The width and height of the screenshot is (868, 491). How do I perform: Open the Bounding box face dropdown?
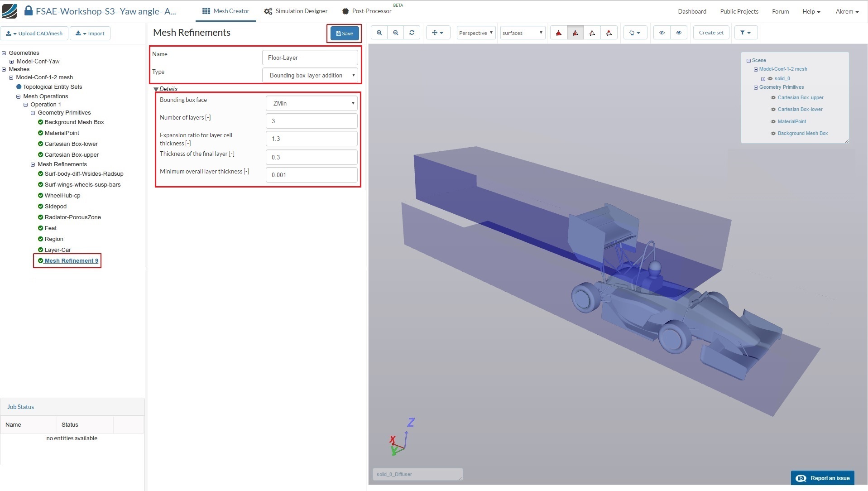click(x=312, y=103)
